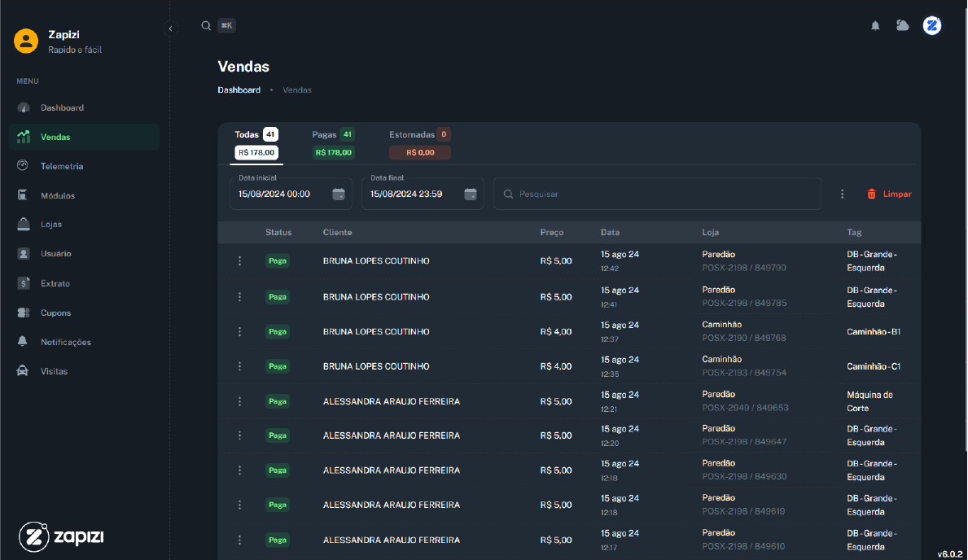This screenshot has height=560, width=968.
Task: Open Dashboard from the sidebar menu
Action: 84,107
